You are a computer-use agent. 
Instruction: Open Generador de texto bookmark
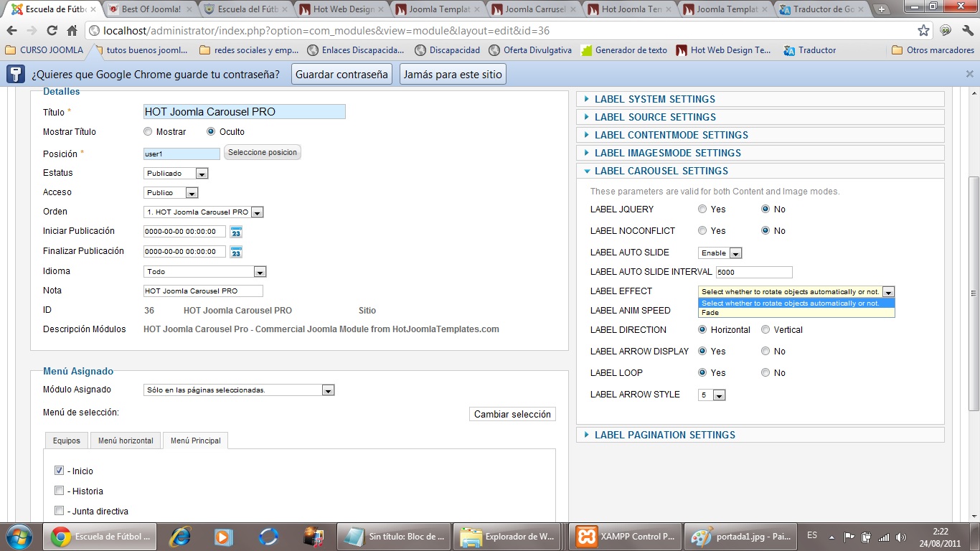(x=624, y=50)
